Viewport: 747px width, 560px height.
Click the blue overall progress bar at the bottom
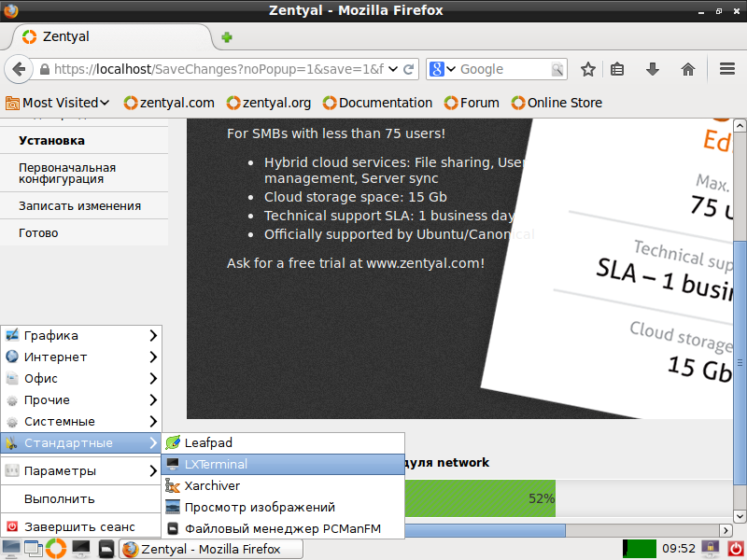(485, 530)
